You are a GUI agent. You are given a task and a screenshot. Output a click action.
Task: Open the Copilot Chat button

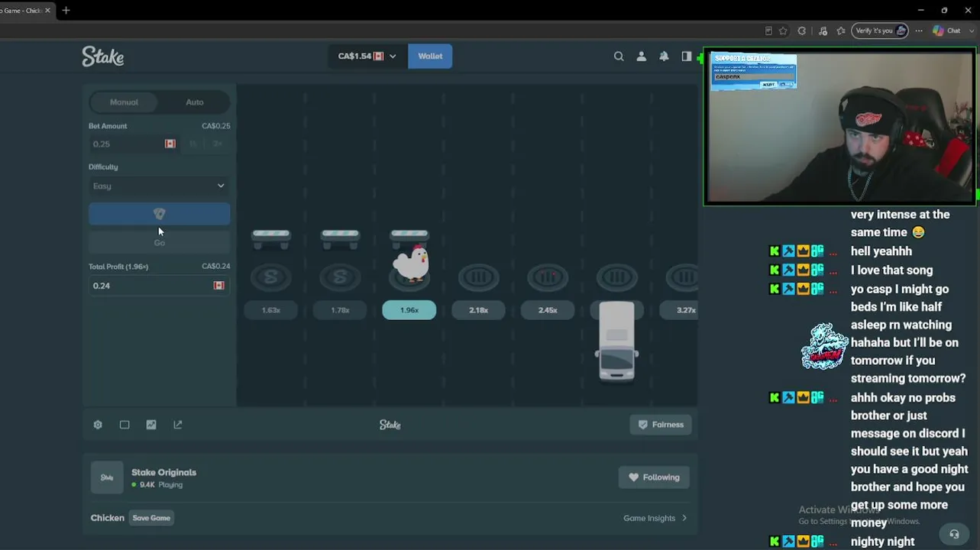[x=946, y=31]
